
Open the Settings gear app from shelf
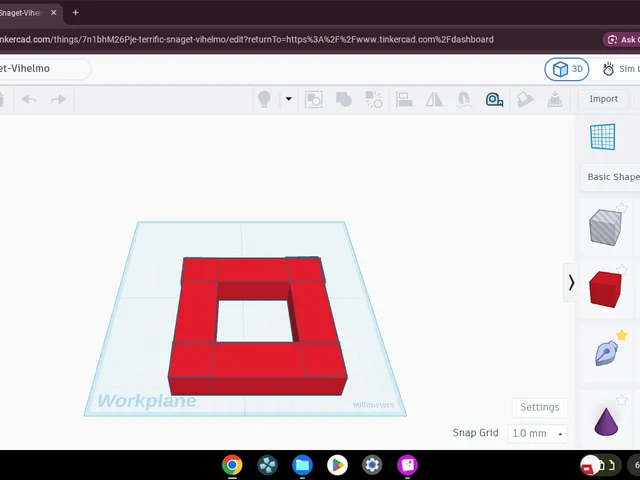372,464
